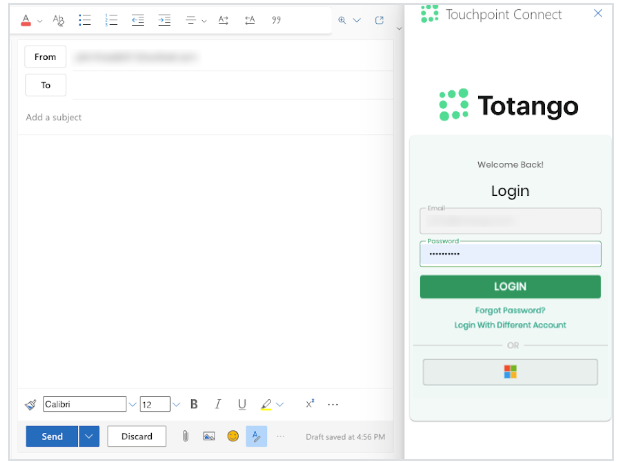Click the clear formatting icon
The height and width of the screenshot is (462, 617).
coord(58,20)
